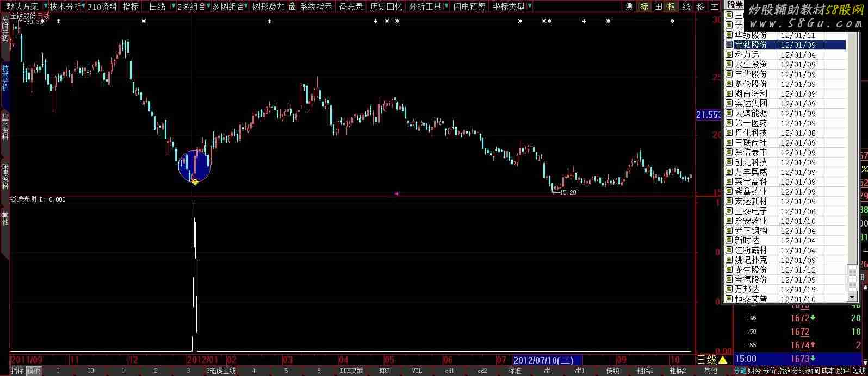The image size is (868, 376).
Task: Select the KDJ indicator tab
Action: pyautogui.click(x=385, y=371)
